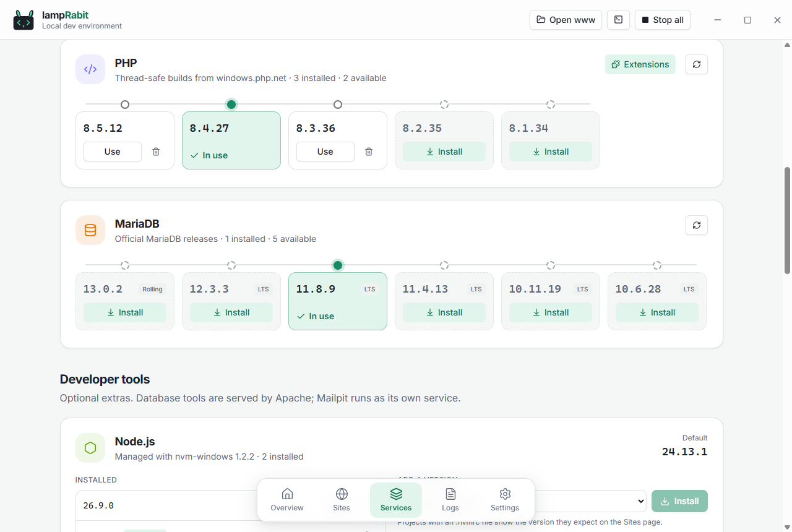Delete PHP 8.5.12 using trash icon
The height and width of the screenshot is (532, 792).
[x=156, y=152]
